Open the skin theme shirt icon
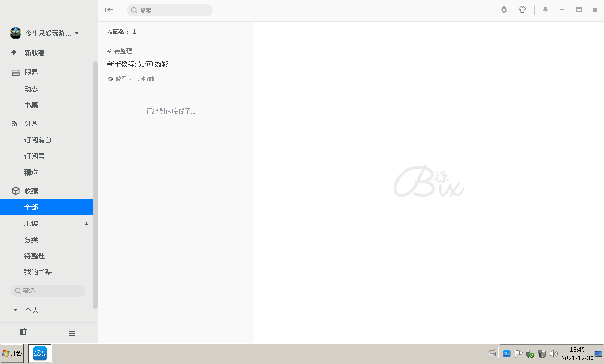The width and height of the screenshot is (604, 364). click(x=522, y=10)
